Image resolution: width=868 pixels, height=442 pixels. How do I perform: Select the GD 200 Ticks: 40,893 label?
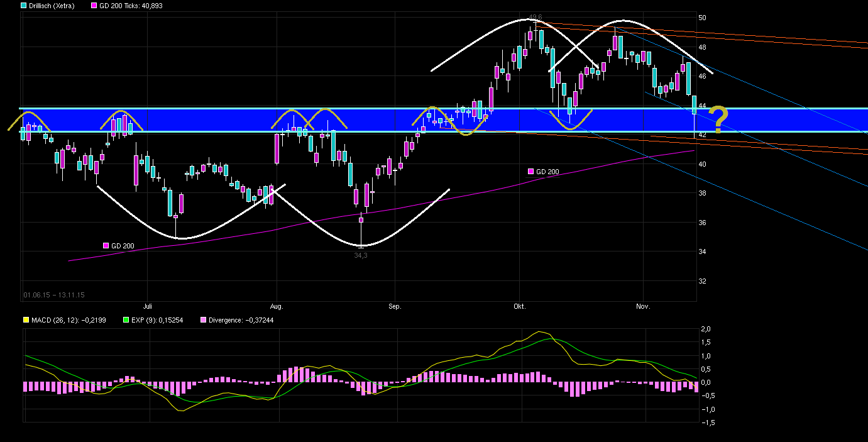(131, 6)
